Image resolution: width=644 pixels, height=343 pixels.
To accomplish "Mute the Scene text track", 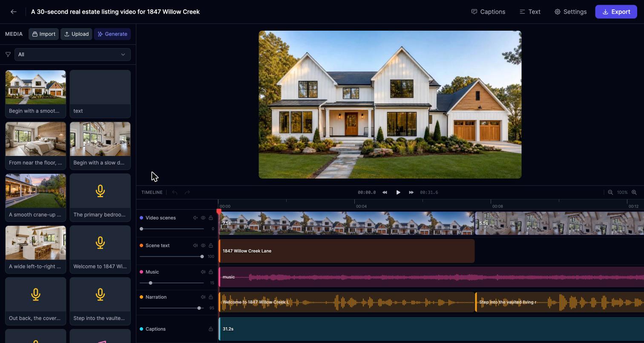I will coord(195,245).
